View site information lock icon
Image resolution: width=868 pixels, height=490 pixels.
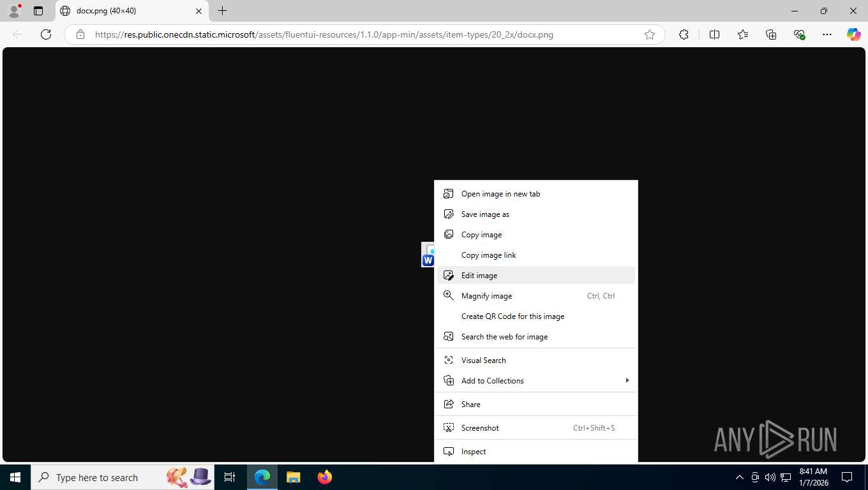(x=80, y=34)
